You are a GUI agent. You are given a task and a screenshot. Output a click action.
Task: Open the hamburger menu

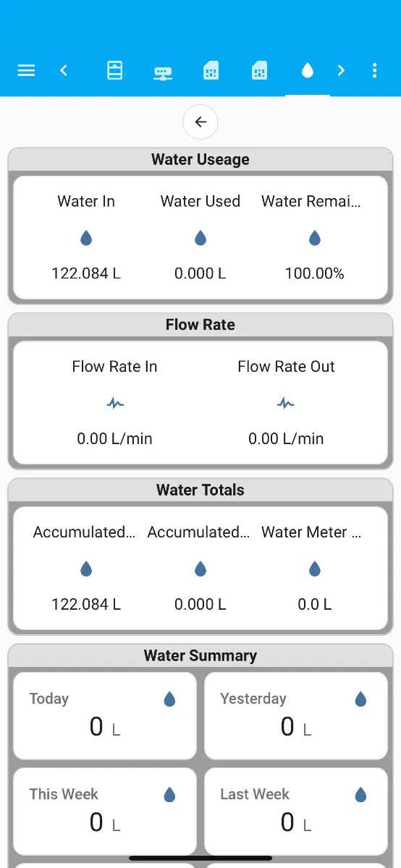click(x=26, y=70)
